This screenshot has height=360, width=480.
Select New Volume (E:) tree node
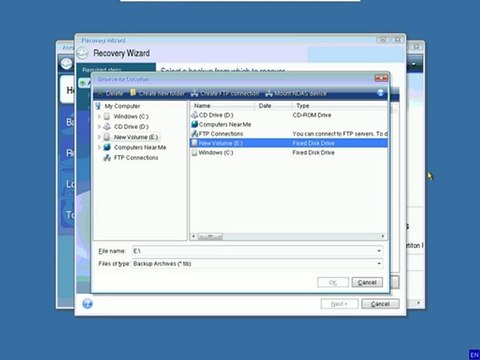click(x=136, y=137)
